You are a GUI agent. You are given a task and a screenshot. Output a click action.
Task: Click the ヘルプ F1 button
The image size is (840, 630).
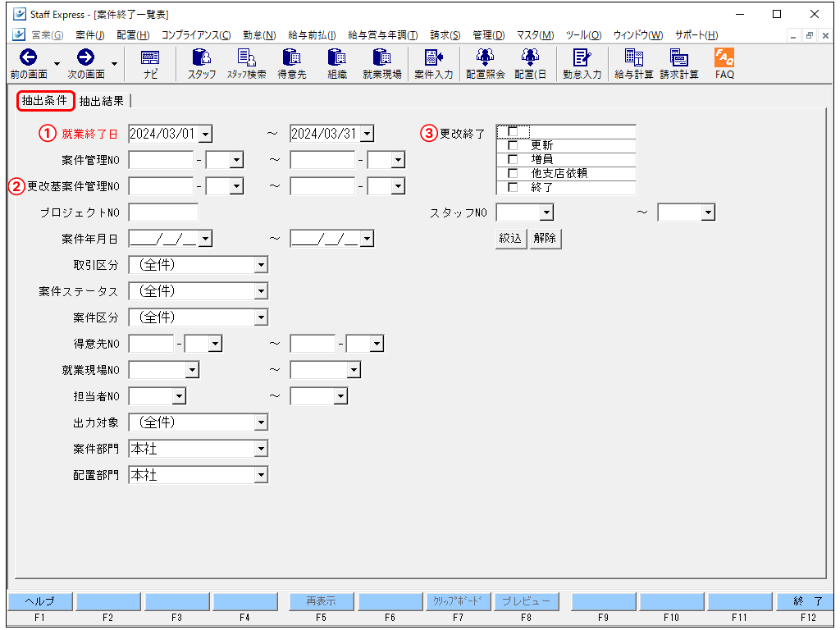click(x=39, y=601)
